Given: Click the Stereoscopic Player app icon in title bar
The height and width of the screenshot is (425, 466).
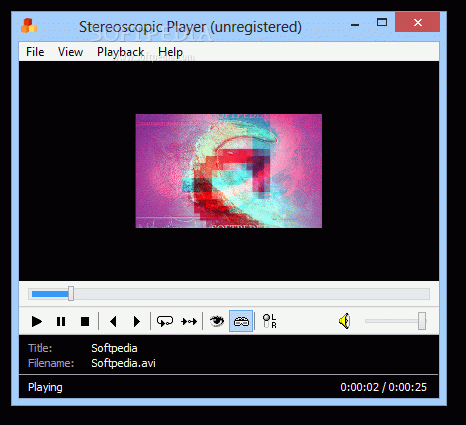Looking at the screenshot, I should coord(29,26).
